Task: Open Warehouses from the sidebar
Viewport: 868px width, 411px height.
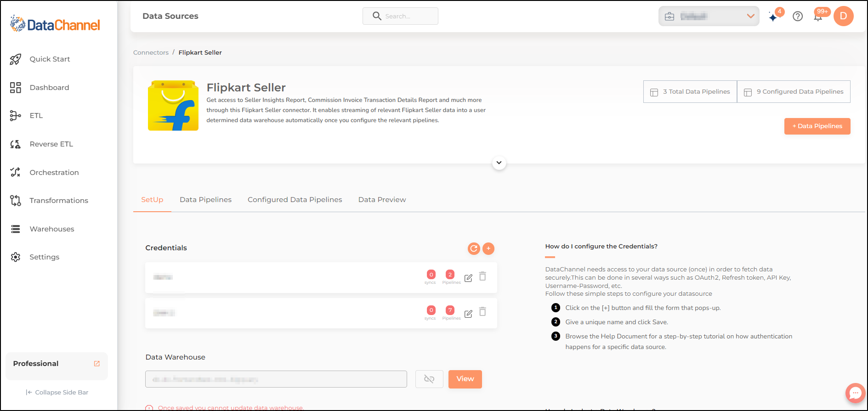Action: pyautogui.click(x=52, y=229)
